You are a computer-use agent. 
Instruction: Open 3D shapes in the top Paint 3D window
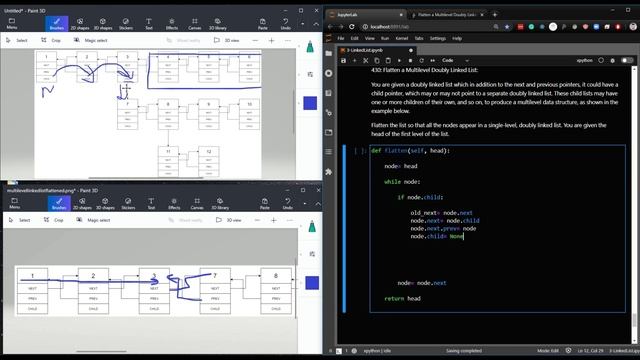click(x=103, y=24)
